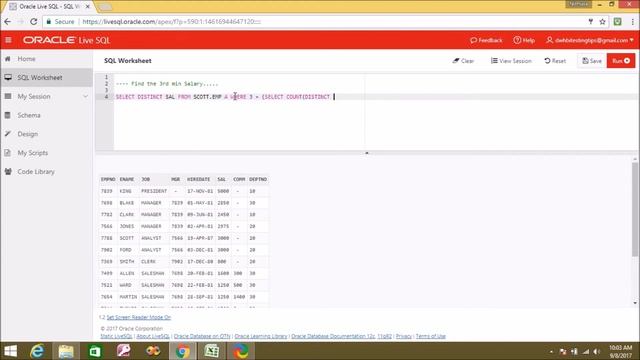
Task: Click the MARTIN name cell
Action: (128, 297)
